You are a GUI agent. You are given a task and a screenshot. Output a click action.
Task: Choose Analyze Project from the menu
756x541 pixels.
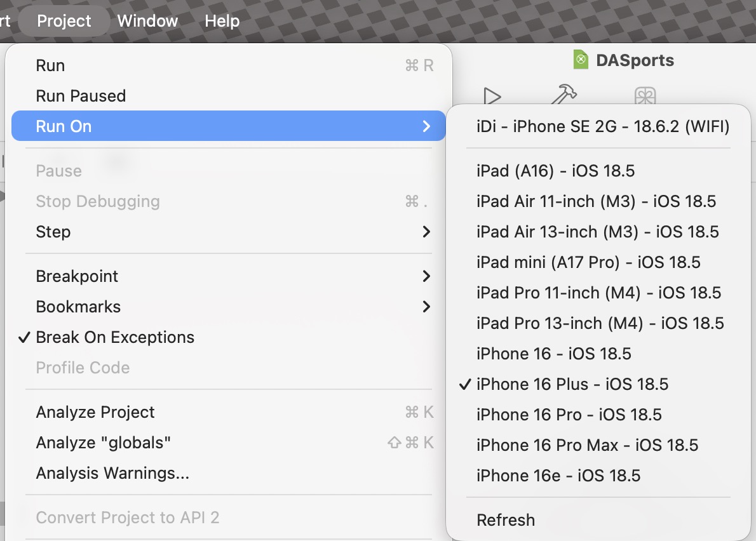click(x=95, y=412)
